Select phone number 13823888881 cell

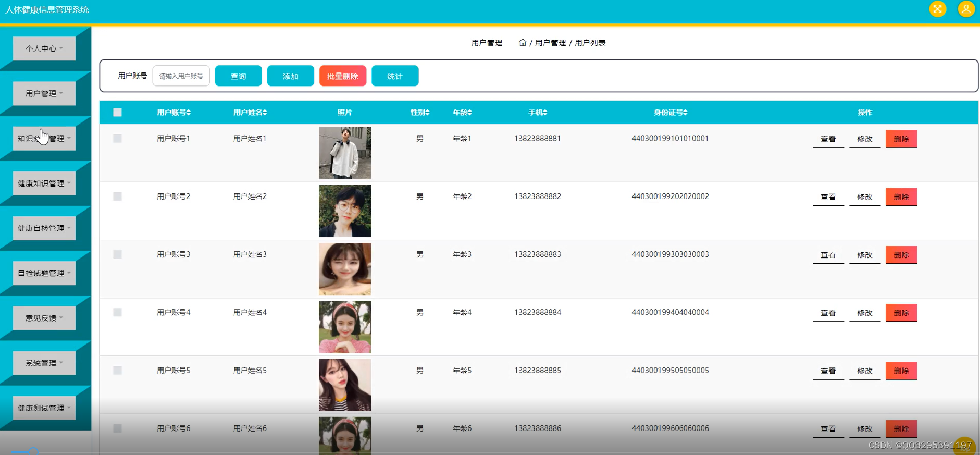(538, 139)
